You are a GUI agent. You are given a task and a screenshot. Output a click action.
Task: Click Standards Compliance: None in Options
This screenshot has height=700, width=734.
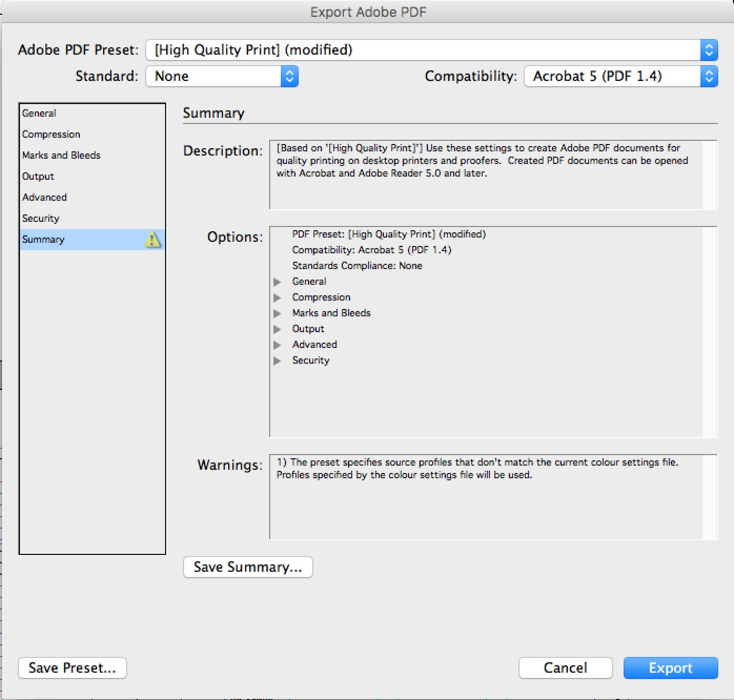[357, 266]
